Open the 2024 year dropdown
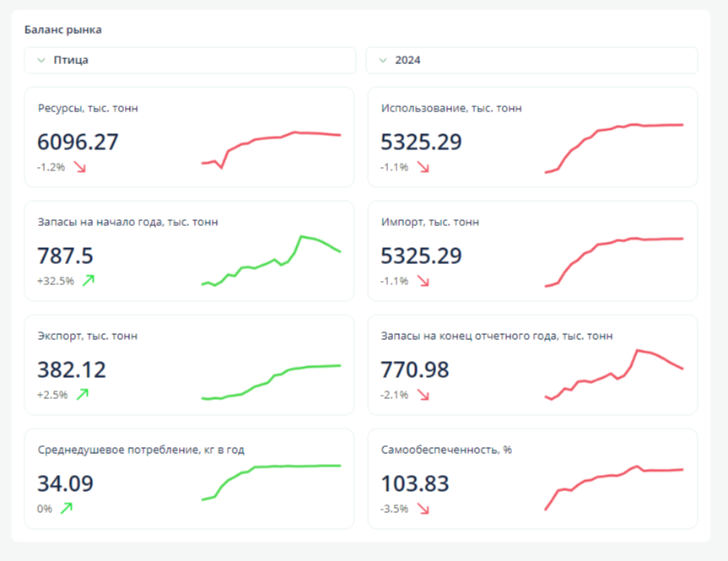Image resolution: width=728 pixels, height=561 pixels. 531,61
